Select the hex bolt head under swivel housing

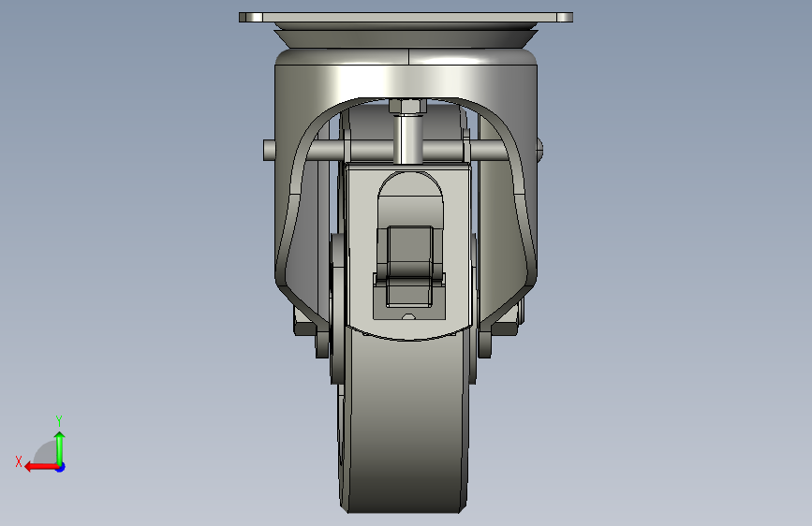click(407, 107)
